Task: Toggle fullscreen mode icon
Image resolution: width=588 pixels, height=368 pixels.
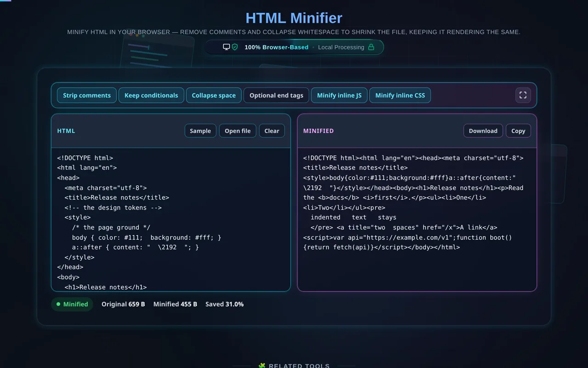Action: 523,95
